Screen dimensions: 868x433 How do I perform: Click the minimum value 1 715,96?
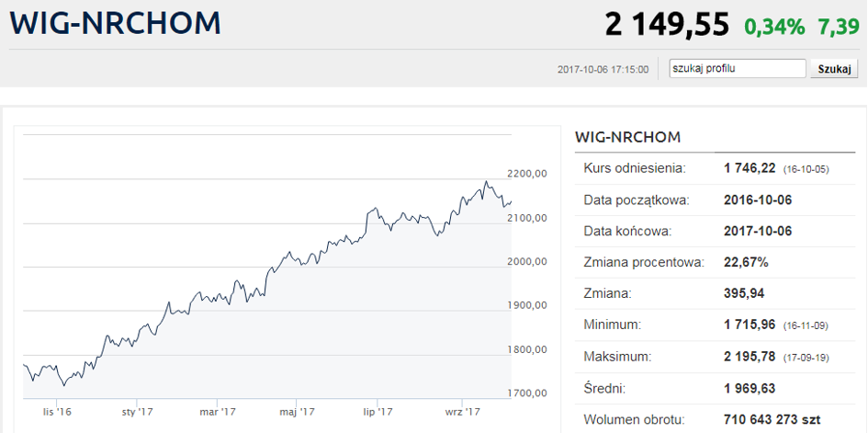click(750, 325)
